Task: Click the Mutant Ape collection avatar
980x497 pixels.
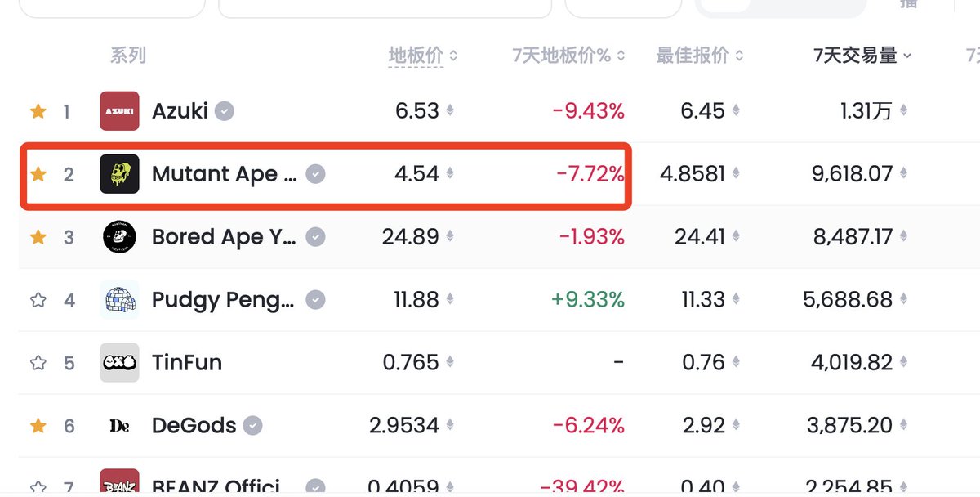Action: pyautogui.click(x=118, y=174)
